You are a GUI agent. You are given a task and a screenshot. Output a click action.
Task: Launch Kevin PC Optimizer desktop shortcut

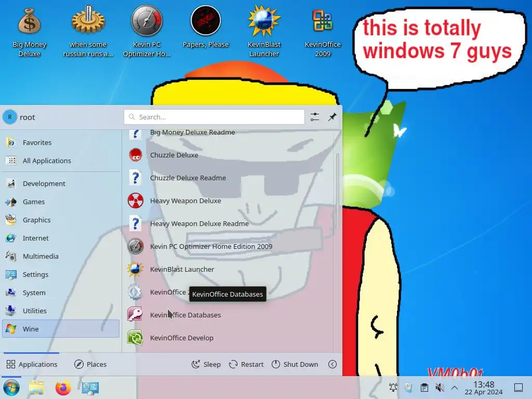coord(147,32)
